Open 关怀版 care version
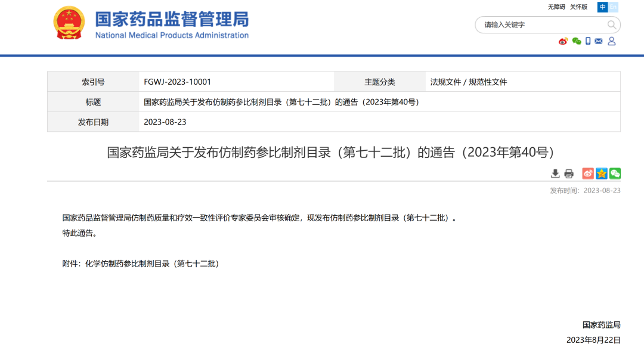The height and width of the screenshot is (347, 644). [578, 7]
